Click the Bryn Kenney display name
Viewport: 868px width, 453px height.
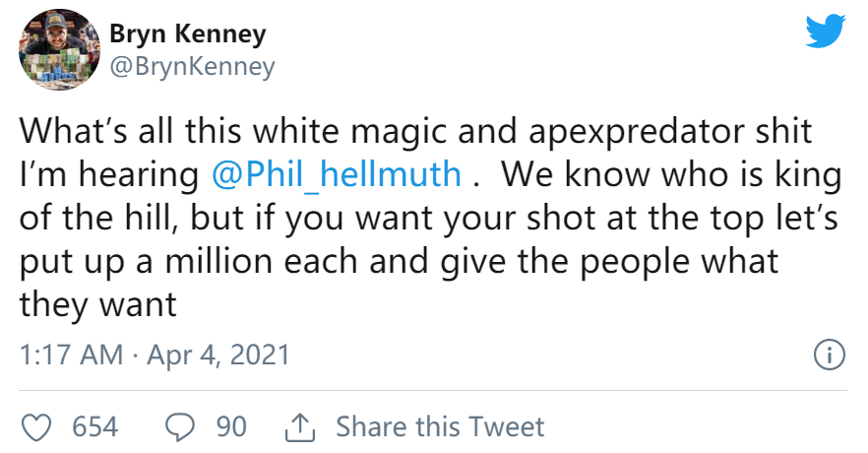[x=188, y=33]
